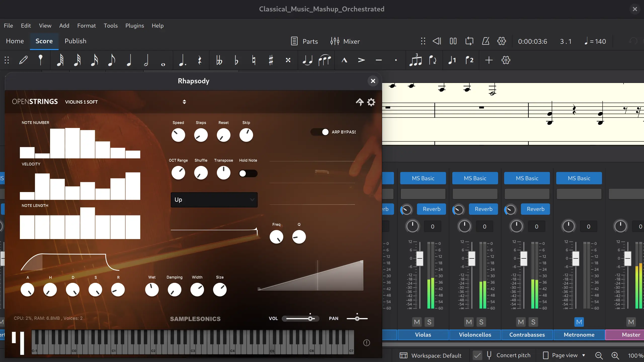The height and width of the screenshot is (362, 644).
Task: Toggle the ARP BYPASS switch
Action: pyautogui.click(x=320, y=132)
